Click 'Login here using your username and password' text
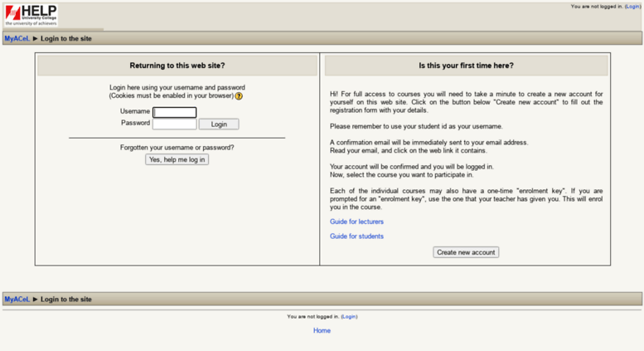644x351 pixels. pos(177,88)
